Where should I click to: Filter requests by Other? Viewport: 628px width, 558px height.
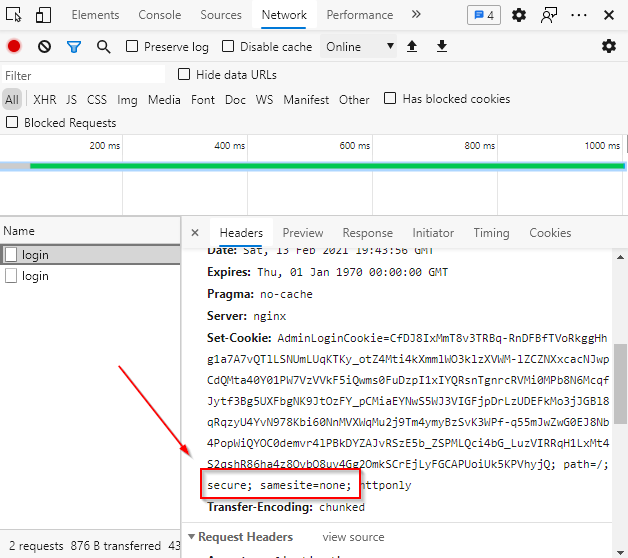click(354, 99)
